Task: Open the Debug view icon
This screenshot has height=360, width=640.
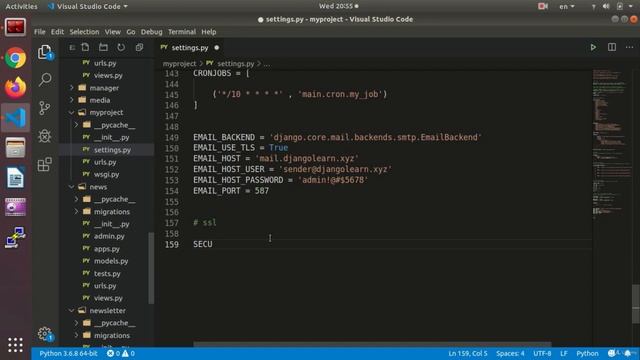Action: point(44,136)
